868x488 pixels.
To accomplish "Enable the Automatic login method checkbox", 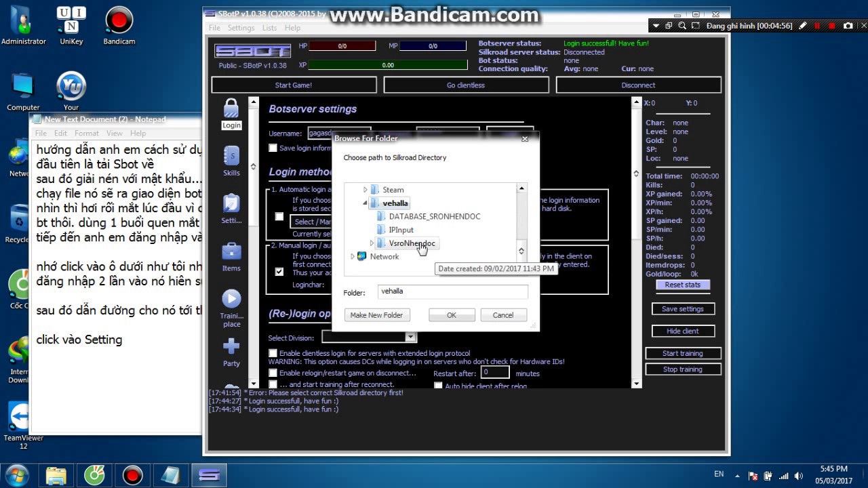I will click(x=279, y=216).
